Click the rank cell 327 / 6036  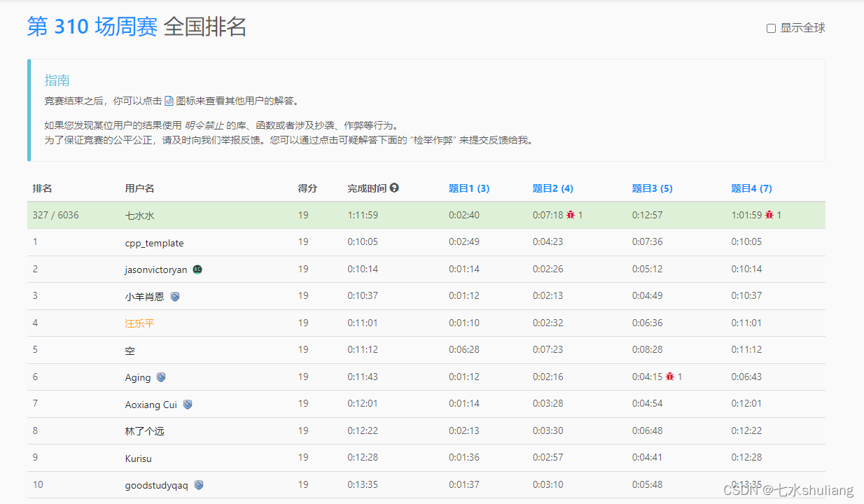pos(56,215)
